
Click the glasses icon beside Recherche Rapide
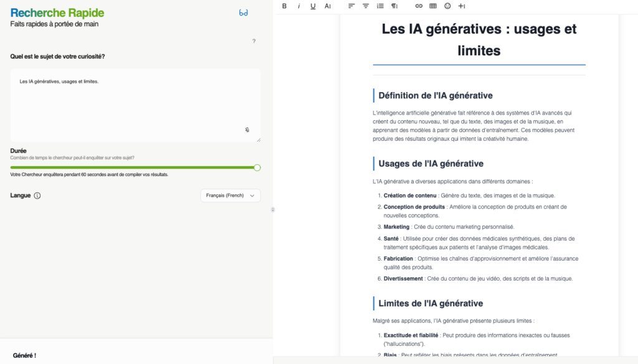pos(244,12)
